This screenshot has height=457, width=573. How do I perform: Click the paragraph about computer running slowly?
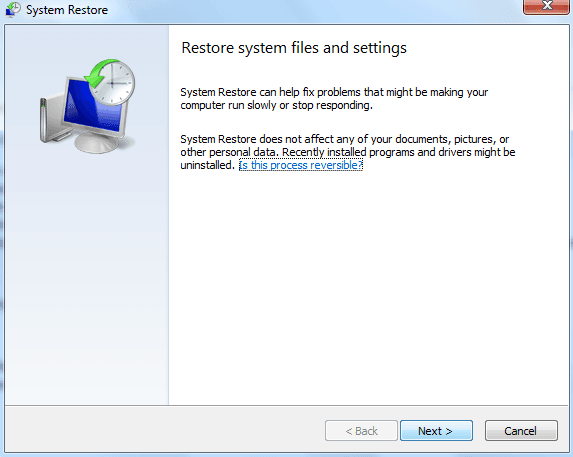[334, 99]
